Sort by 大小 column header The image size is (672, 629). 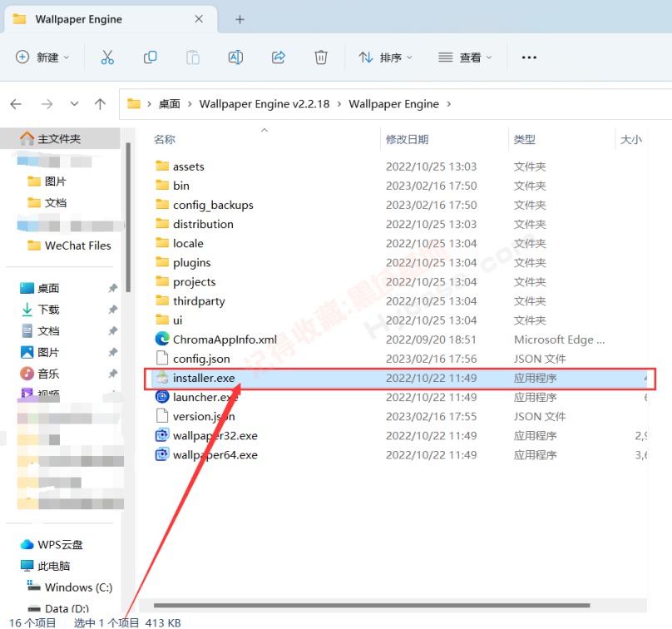pos(631,139)
